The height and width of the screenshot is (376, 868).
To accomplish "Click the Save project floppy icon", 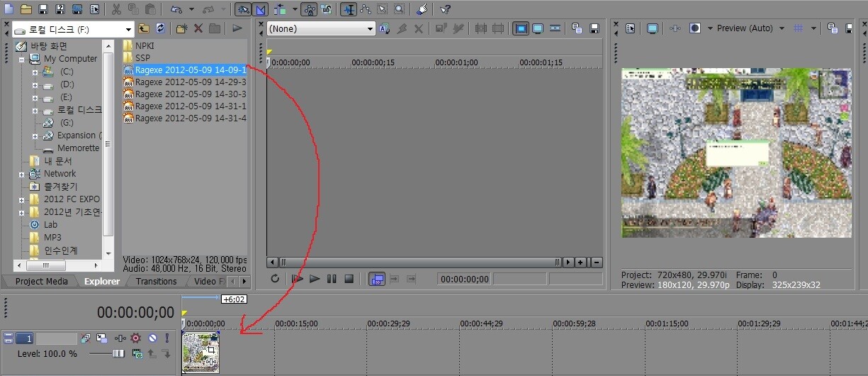I will click(43, 9).
